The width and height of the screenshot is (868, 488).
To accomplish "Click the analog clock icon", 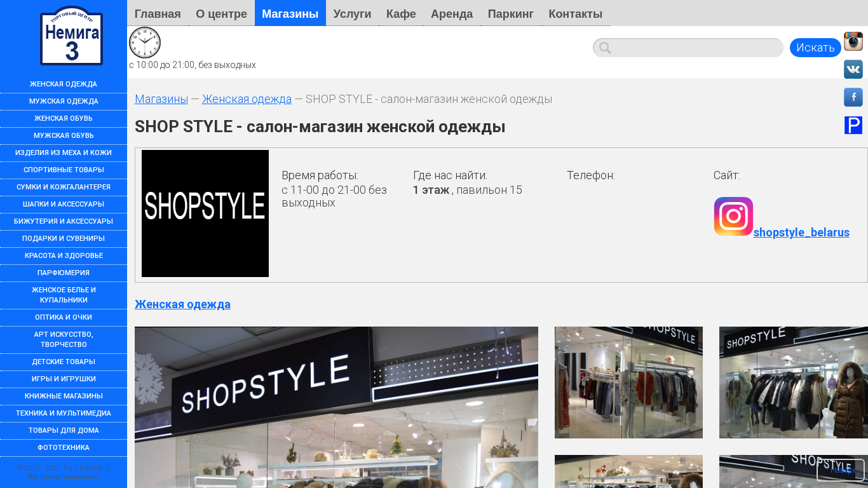I will [x=145, y=43].
